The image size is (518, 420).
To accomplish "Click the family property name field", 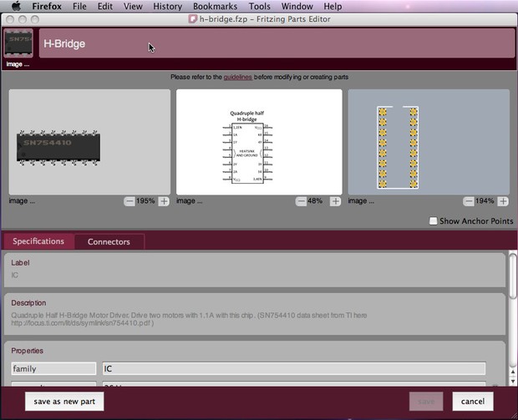I will click(53, 368).
